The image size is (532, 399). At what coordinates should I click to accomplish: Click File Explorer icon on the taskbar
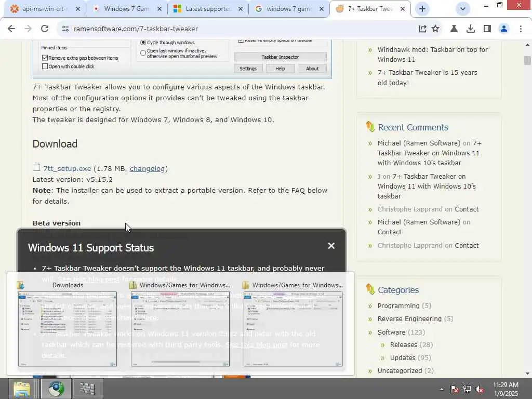[22, 389]
